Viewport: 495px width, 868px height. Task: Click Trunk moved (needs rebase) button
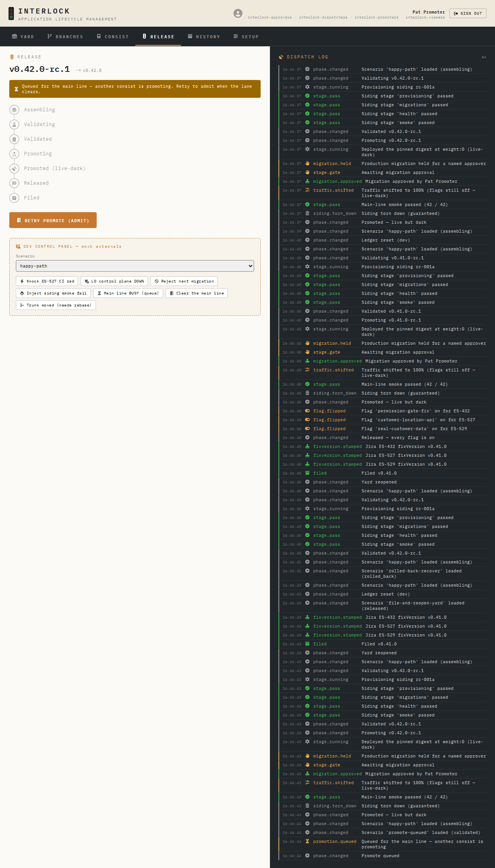click(56, 305)
